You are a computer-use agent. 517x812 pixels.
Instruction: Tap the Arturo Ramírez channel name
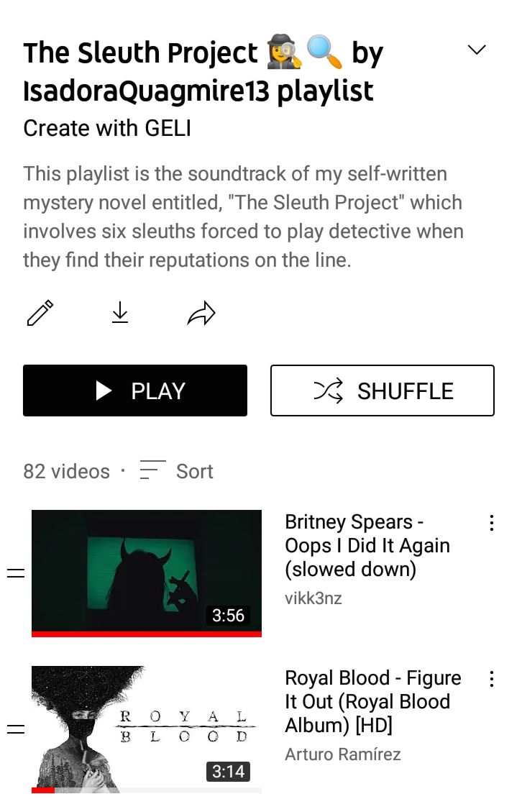(342, 754)
